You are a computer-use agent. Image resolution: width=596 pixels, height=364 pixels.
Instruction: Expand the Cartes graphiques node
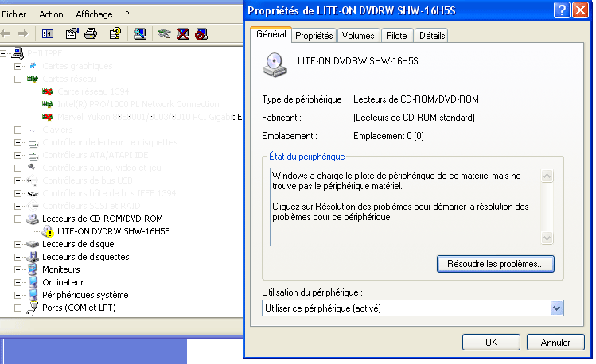point(18,66)
